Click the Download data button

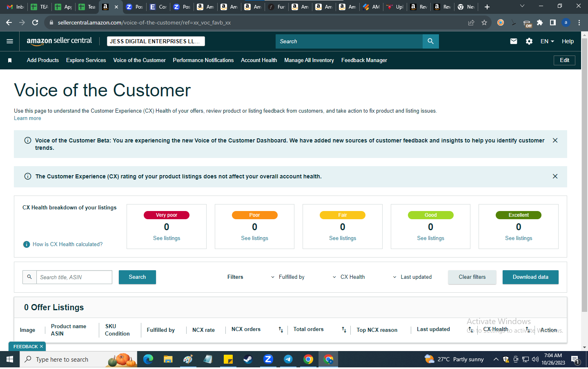click(x=530, y=277)
